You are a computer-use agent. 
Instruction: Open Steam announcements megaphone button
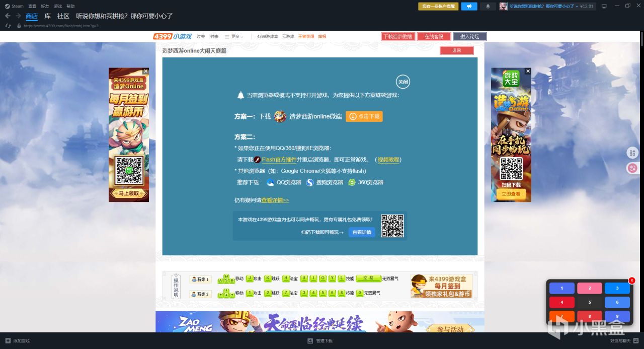469,6
